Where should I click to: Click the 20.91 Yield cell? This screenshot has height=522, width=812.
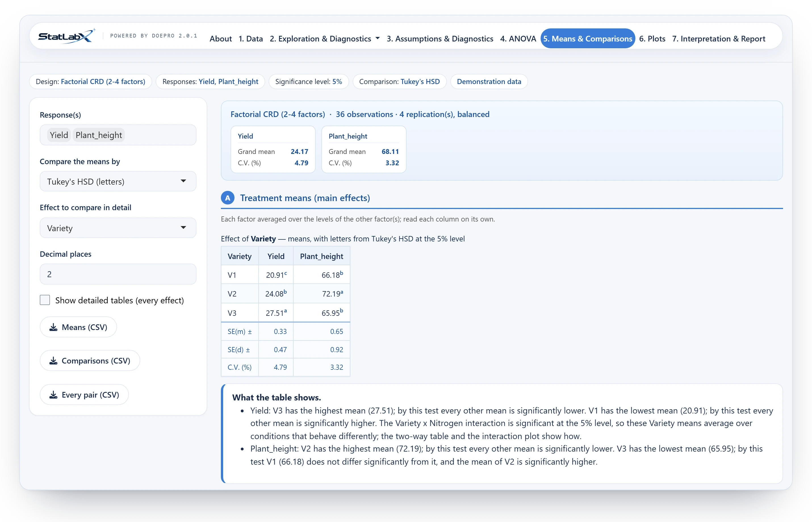tap(276, 275)
